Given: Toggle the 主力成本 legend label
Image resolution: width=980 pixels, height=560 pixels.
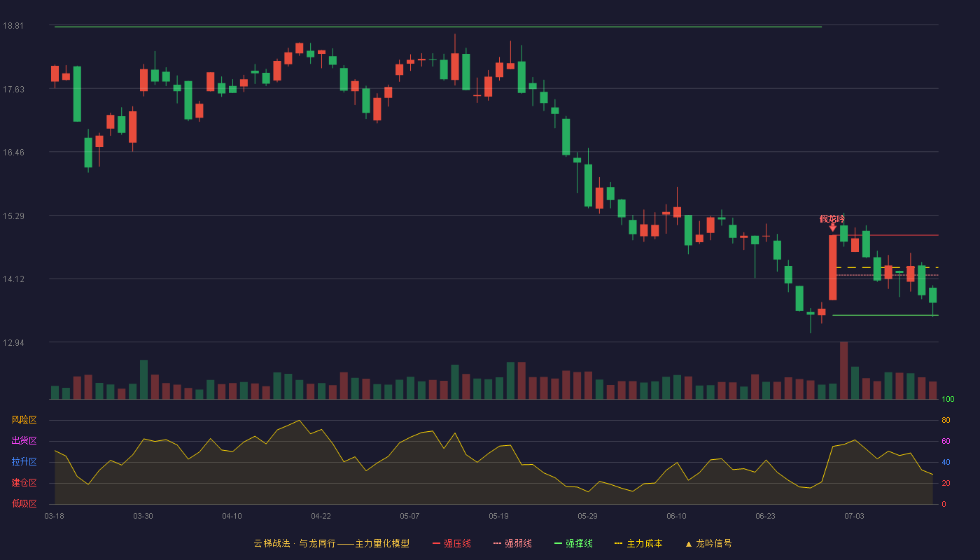Looking at the screenshot, I should tap(644, 544).
